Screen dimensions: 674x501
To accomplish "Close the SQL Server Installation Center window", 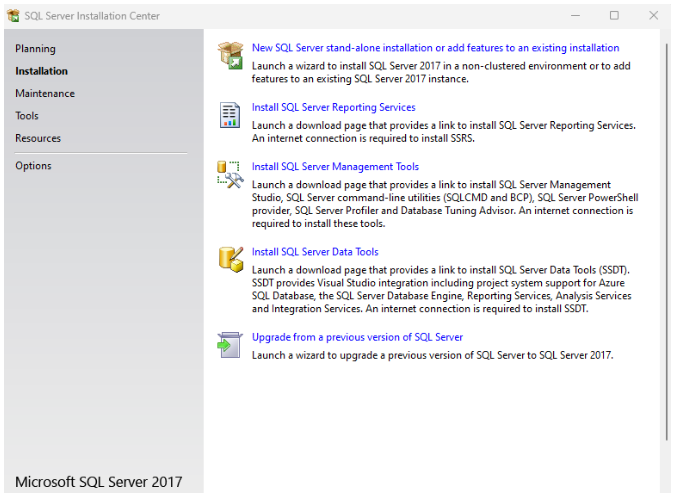I will (653, 15).
